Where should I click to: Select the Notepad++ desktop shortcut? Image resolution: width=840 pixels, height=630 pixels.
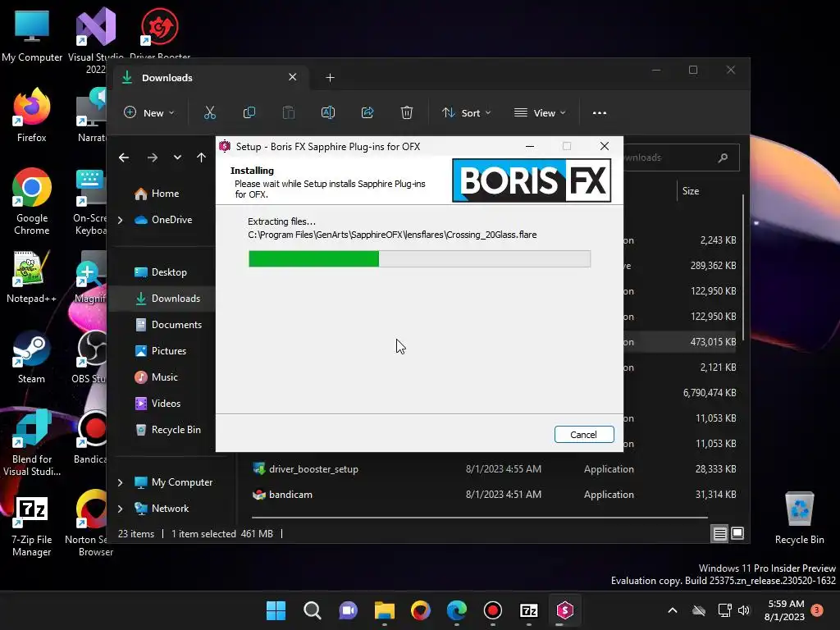click(x=32, y=276)
